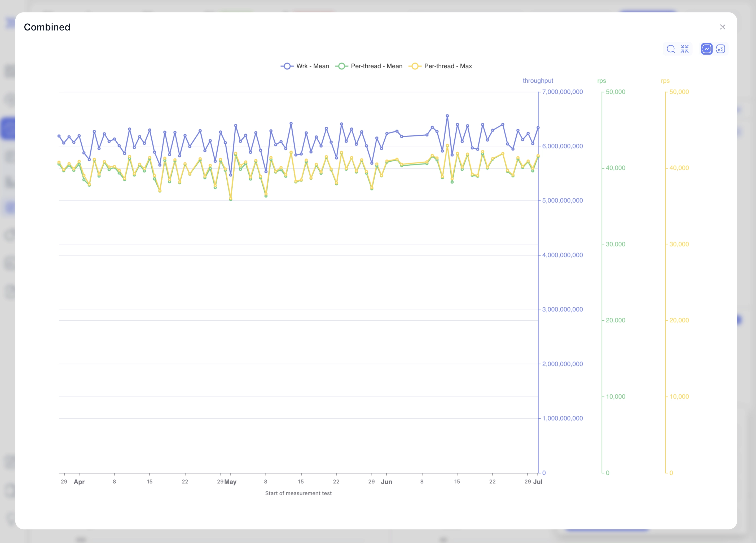Click the second highlighted sidebar icon below
Image resolution: width=756 pixels, height=543 pixels.
point(8,207)
